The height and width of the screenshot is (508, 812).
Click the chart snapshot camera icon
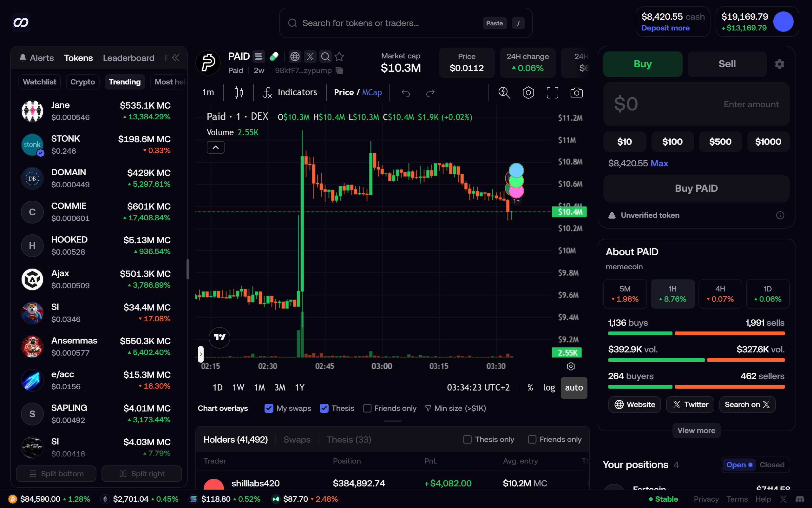pos(576,93)
